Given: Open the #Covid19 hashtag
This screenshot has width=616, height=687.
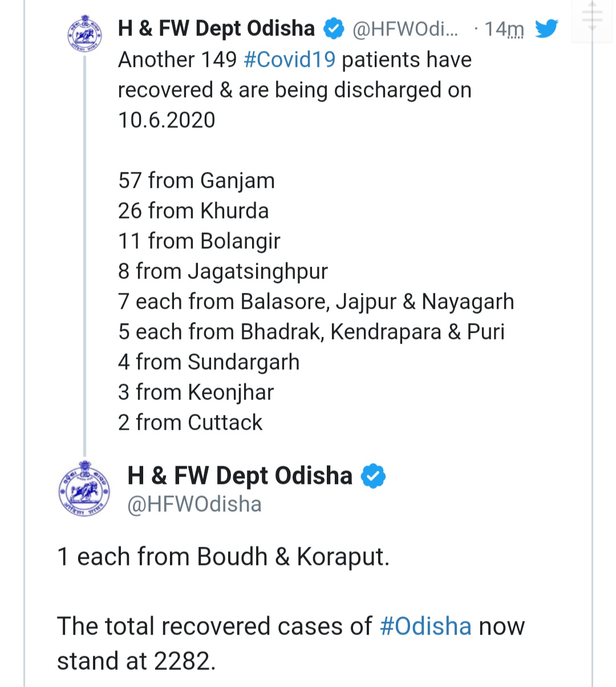Looking at the screenshot, I should click(x=289, y=60).
